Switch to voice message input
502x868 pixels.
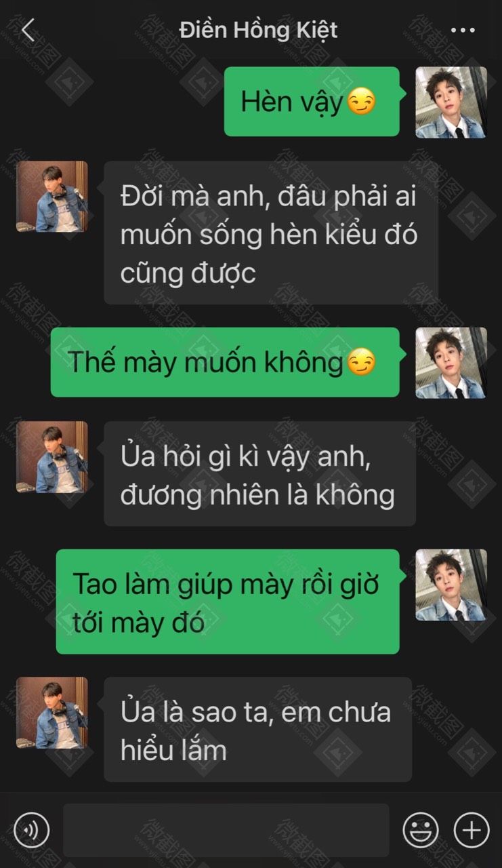tap(32, 829)
